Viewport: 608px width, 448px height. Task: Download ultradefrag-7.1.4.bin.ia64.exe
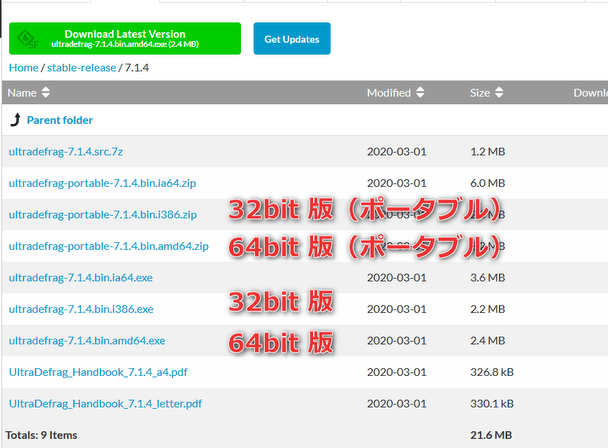81,278
